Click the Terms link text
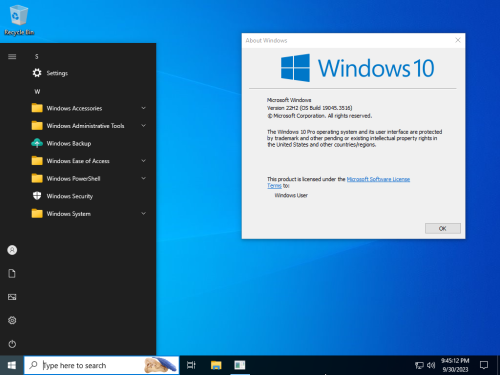Image resolution: width=500 pixels, height=375 pixels. click(274, 186)
